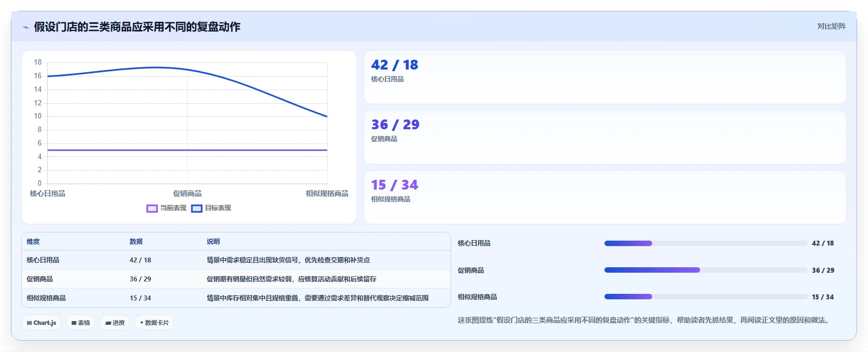Click the 核心日用品 label under chart x-axis
The height and width of the screenshot is (352, 868).
(x=47, y=193)
